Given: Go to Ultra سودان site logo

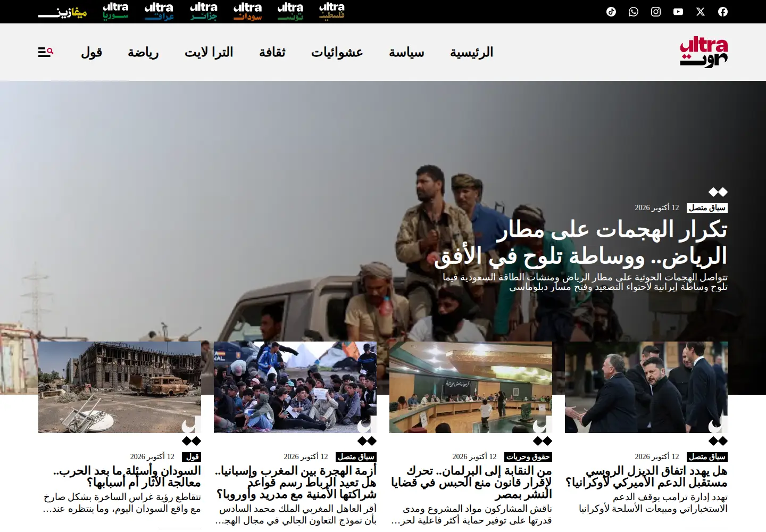Looking at the screenshot, I should [247, 11].
